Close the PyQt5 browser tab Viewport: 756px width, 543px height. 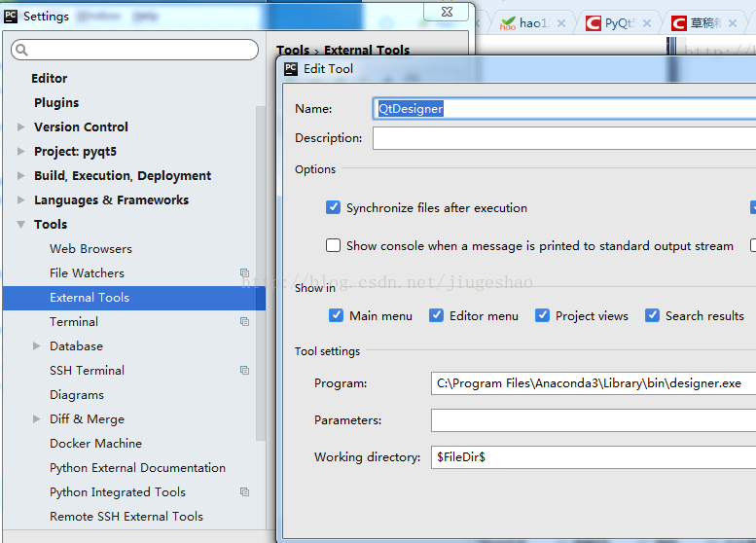tap(647, 23)
